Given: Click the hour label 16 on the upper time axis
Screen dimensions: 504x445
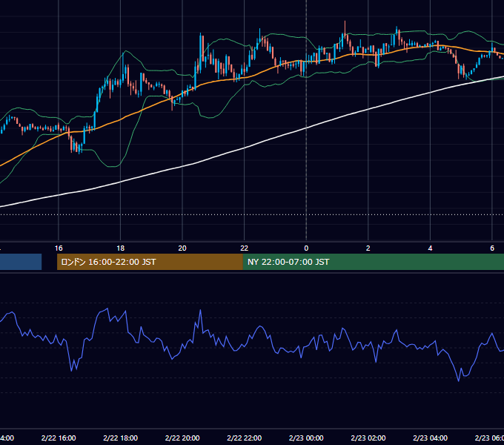Looking at the screenshot, I should click(59, 248).
